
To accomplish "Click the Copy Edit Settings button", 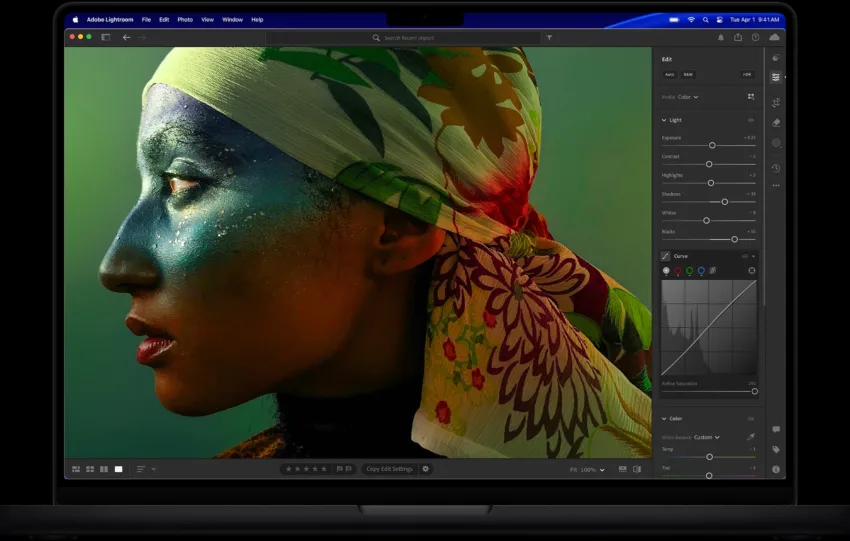I will (389, 469).
